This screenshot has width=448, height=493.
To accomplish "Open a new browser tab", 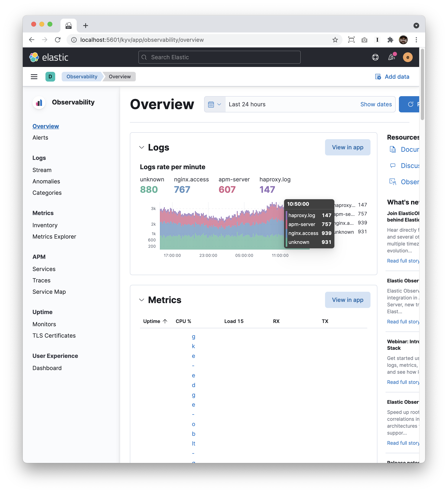I will point(85,25).
